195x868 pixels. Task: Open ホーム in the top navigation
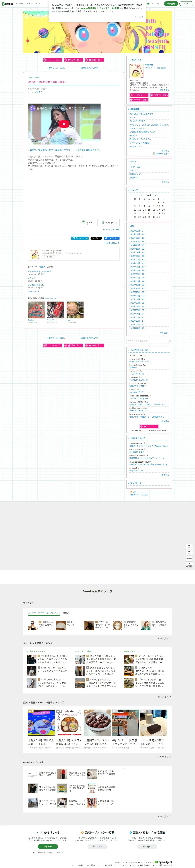click(20, 4)
